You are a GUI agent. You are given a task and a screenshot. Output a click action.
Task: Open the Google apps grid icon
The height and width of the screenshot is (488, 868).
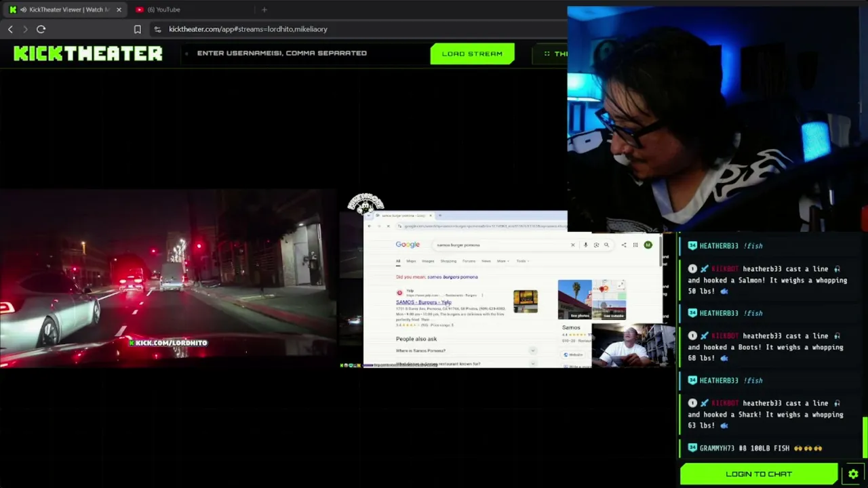635,245
